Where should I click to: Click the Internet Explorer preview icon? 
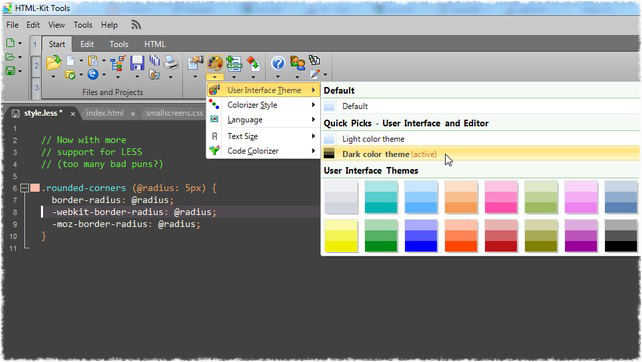point(93,74)
